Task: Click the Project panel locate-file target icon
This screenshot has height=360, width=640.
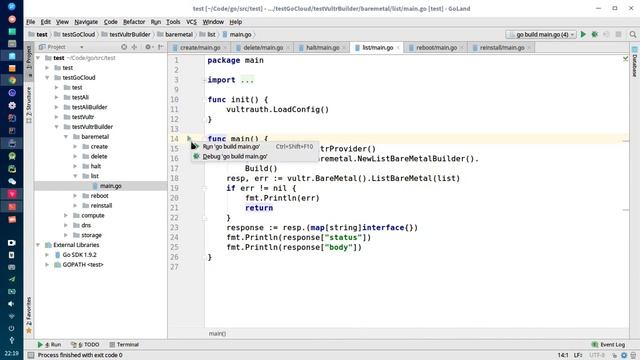Action: [124, 47]
